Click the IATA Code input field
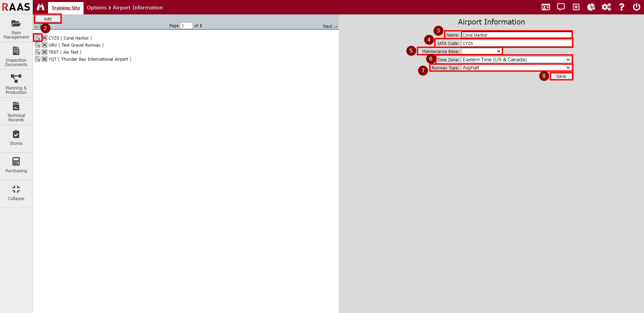 pyautogui.click(x=516, y=43)
